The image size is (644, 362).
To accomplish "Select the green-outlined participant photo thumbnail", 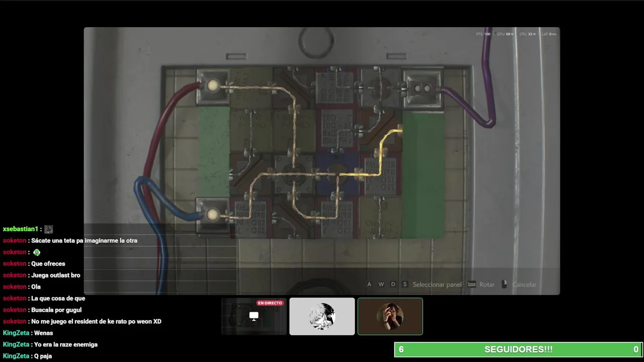I will pos(390,316).
